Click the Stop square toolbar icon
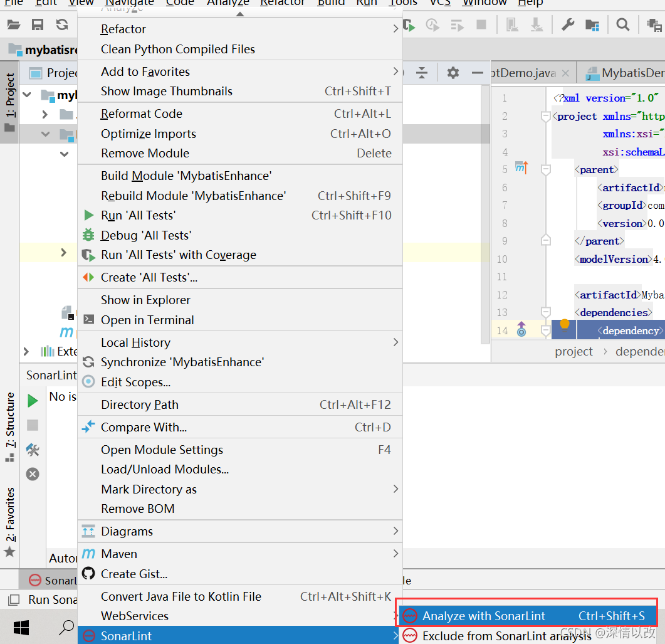665x644 pixels. (481, 24)
